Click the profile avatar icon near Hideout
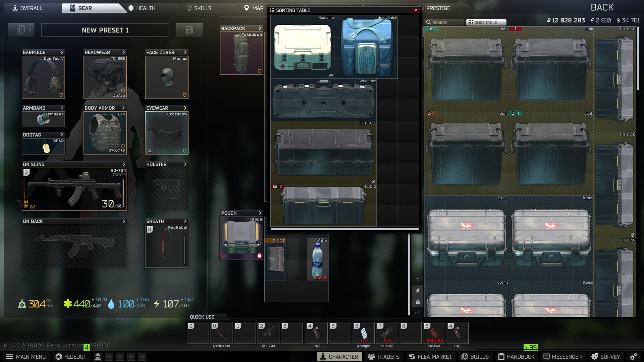Viewport: 644px width, 362px height. click(x=98, y=357)
